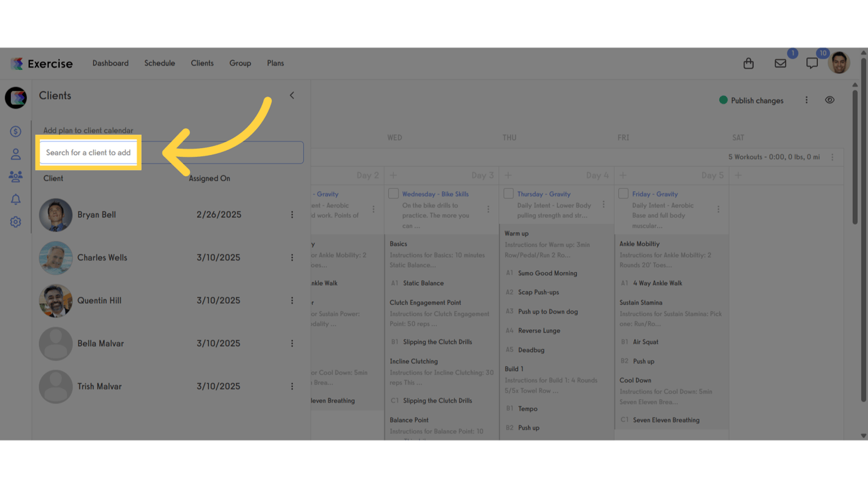
Task: Open chat via the speech bubble icon
Action: point(811,63)
